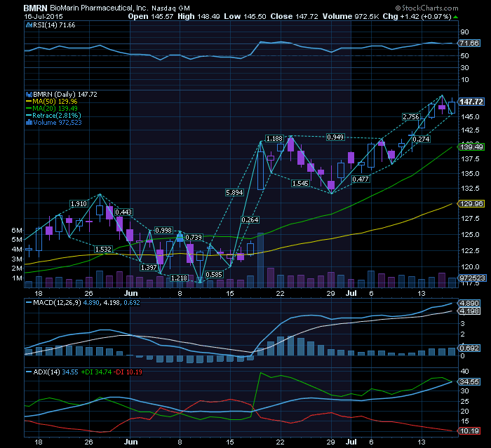The height and width of the screenshot is (448, 491).
Task: Click the 16-Jul-2015 date stamp
Action: (43, 17)
